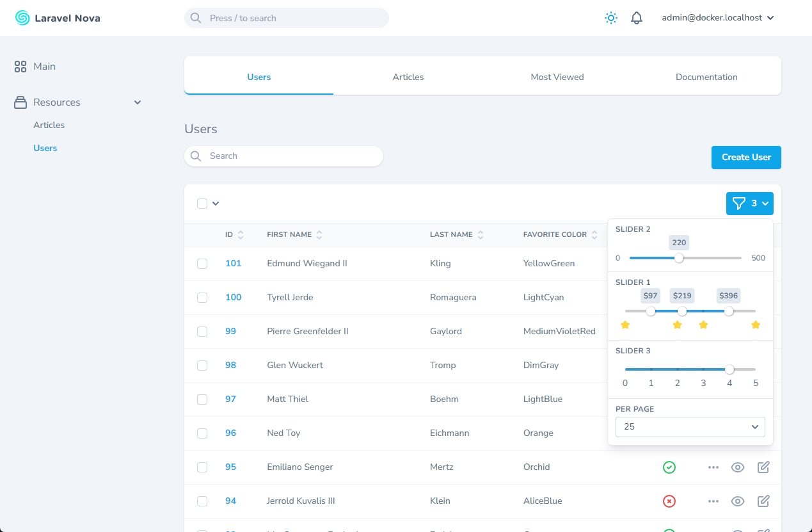The image size is (812, 532).
Task: Edit user 94 Jerrold Kuvalis III
Action: pyautogui.click(x=763, y=501)
